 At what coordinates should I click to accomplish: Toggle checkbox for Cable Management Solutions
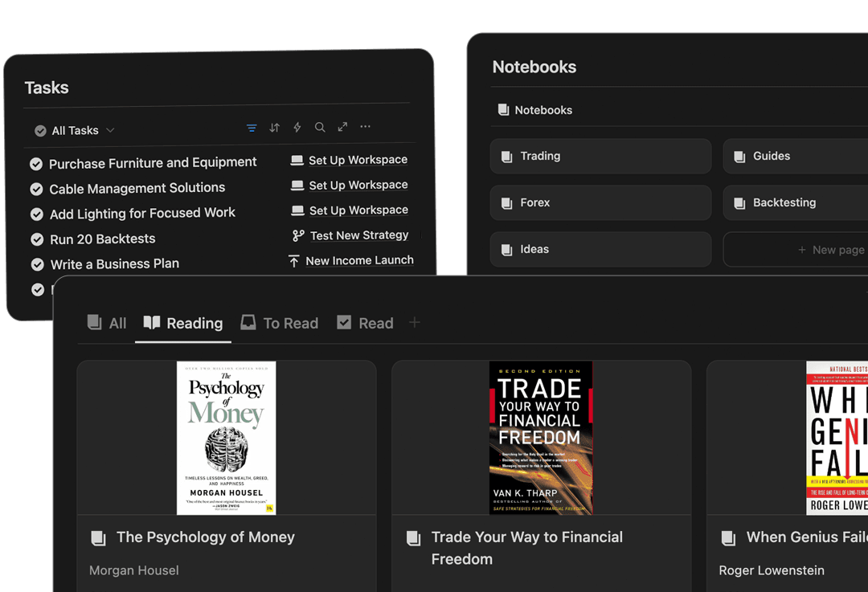36,190
